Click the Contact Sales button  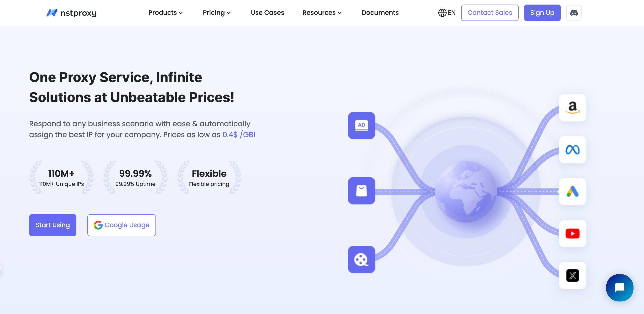[489, 13]
